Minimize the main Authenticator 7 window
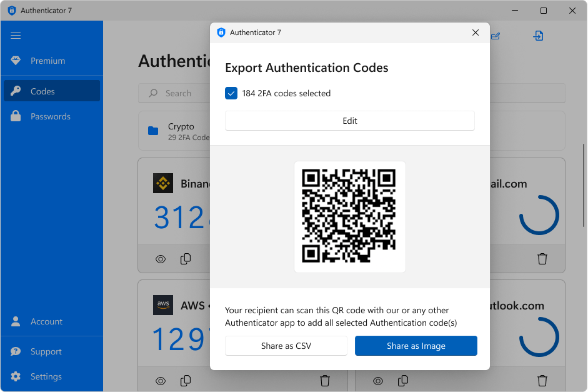Screen dimensions: 588x392 [x=515, y=11]
